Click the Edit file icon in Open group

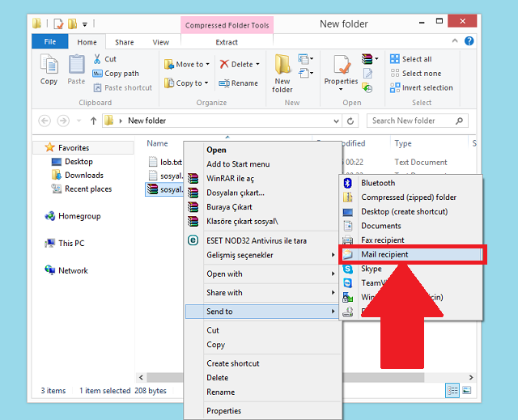tap(367, 74)
